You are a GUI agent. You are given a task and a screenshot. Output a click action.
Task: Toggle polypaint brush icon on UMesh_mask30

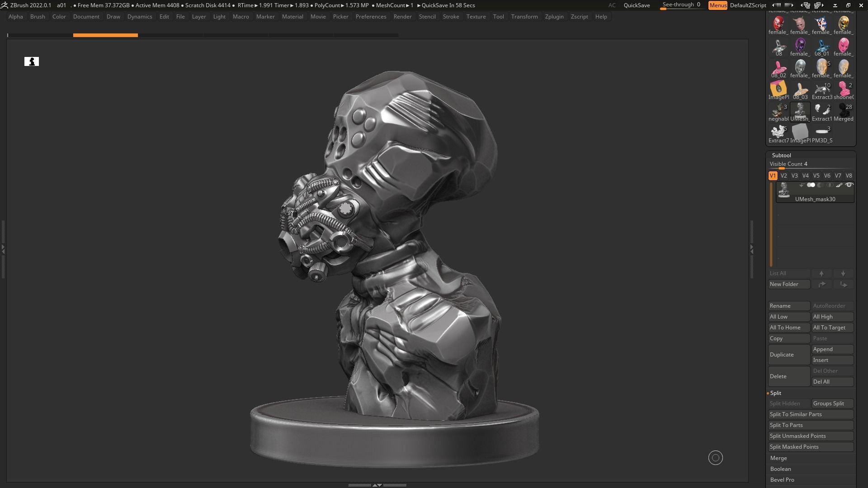point(840,185)
